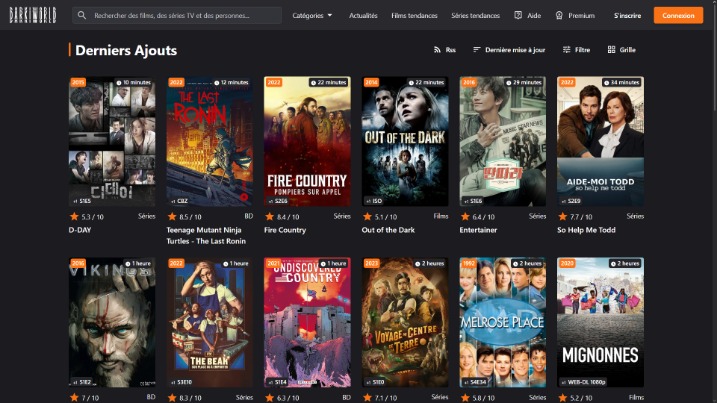The height and width of the screenshot is (403, 717).
Task: Open The Bear poster
Action: click(209, 322)
